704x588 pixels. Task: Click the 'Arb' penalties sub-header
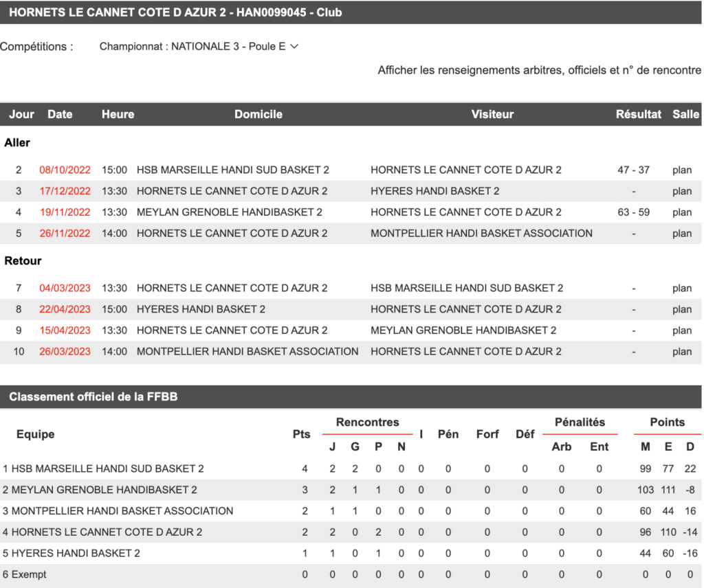(561, 446)
